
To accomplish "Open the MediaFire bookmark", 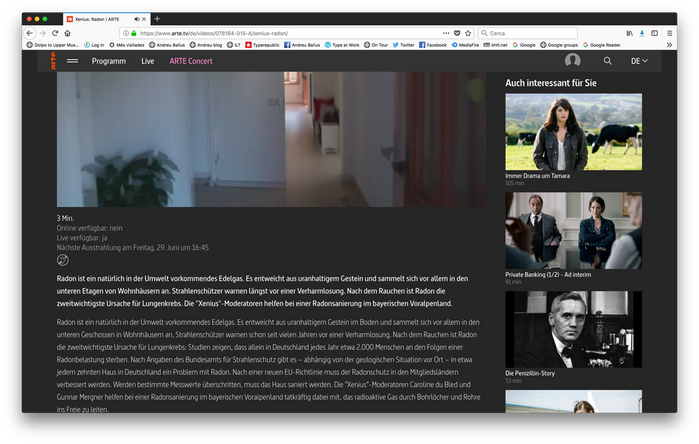I will point(465,45).
